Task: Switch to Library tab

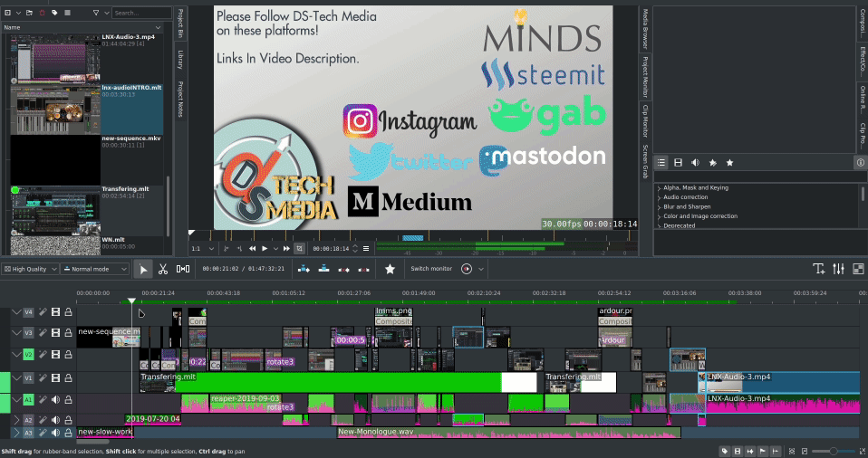Action: [x=180, y=60]
